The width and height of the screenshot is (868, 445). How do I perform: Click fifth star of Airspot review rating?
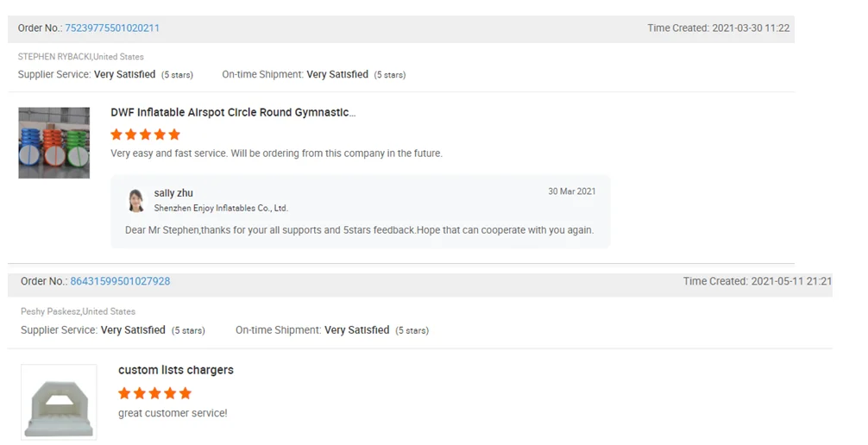[x=174, y=135]
